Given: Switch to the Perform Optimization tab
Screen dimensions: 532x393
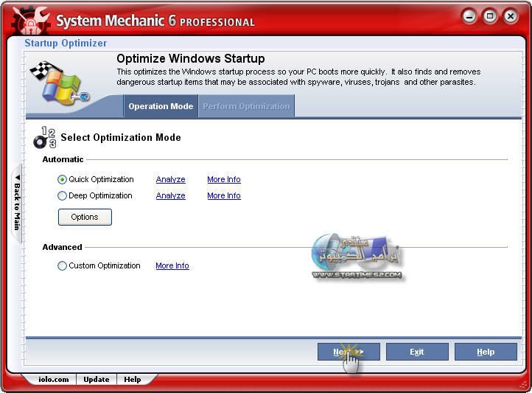Looking at the screenshot, I should (246, 106).
